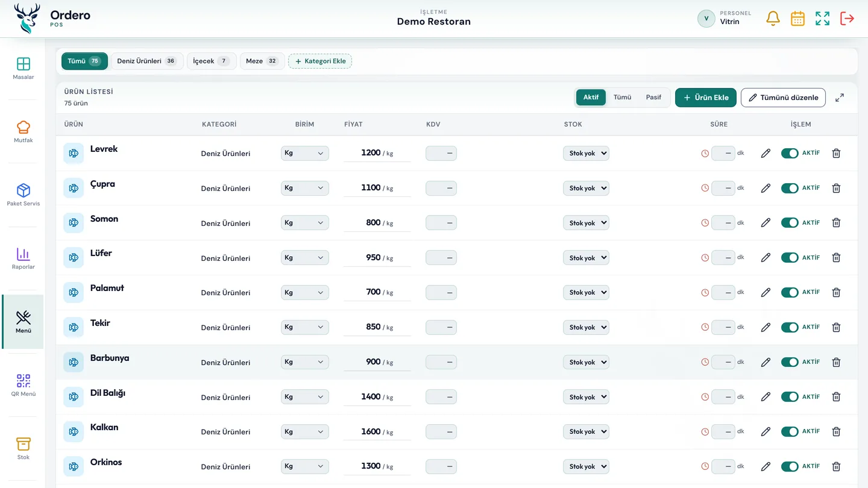The width and height of the screenshot is (868, 488).
Task: Select the Deniz Ürünleri category tab
Action: click(147, 61)
